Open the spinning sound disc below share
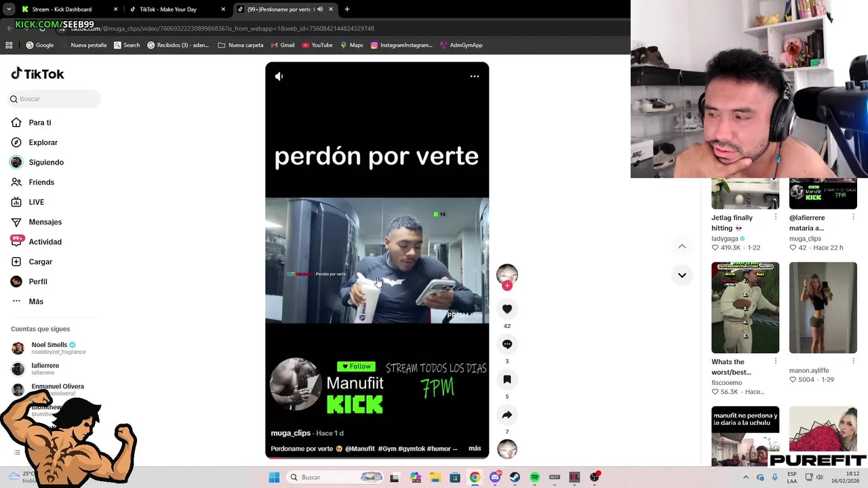The height and width of the screenshot is (488, 868). pyautogui.click(x=507, y=449)
